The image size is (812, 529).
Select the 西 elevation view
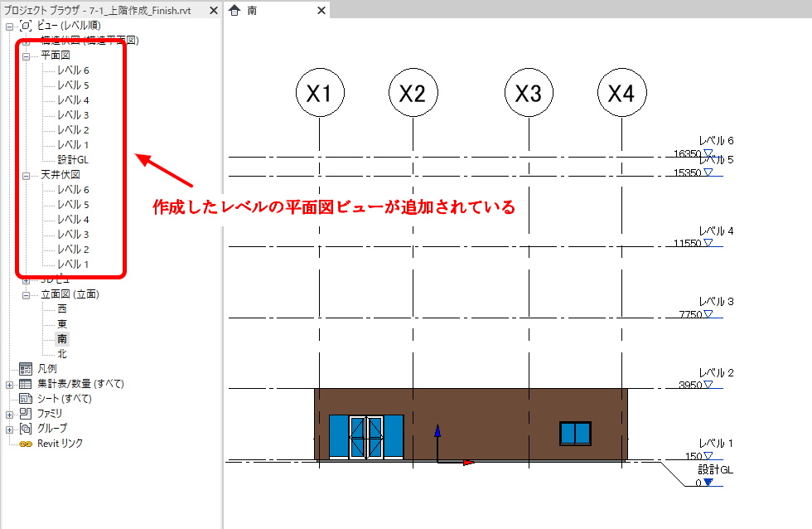(62, 309)
